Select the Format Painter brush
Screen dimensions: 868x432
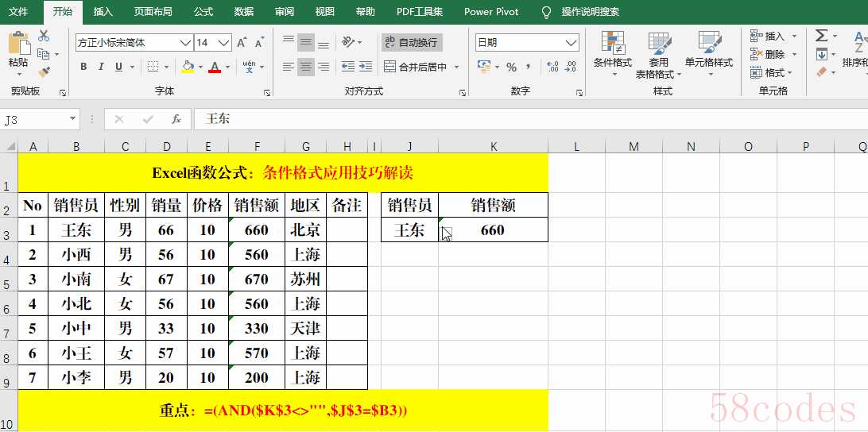(x=44, y=72)
